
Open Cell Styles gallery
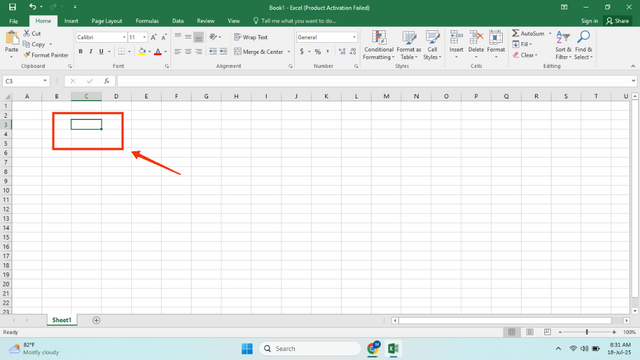pos(432,45)
